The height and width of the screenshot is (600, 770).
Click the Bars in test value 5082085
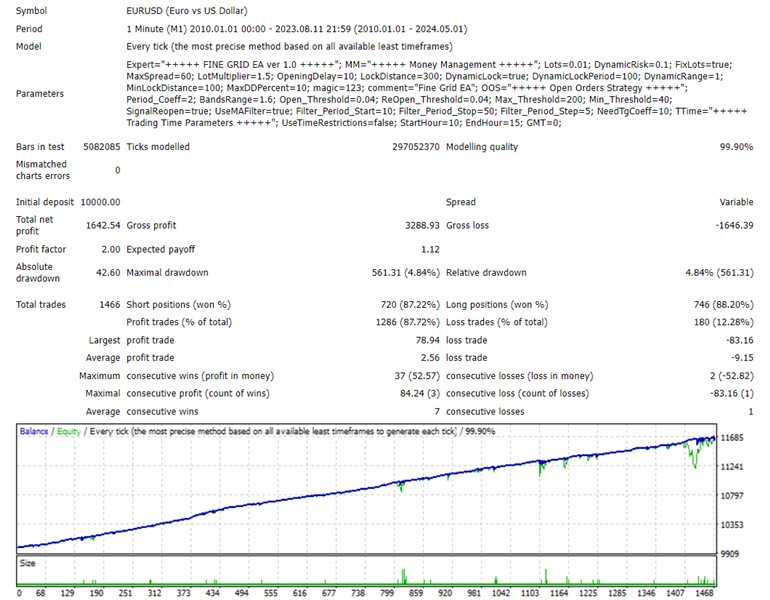click(102, 146)
